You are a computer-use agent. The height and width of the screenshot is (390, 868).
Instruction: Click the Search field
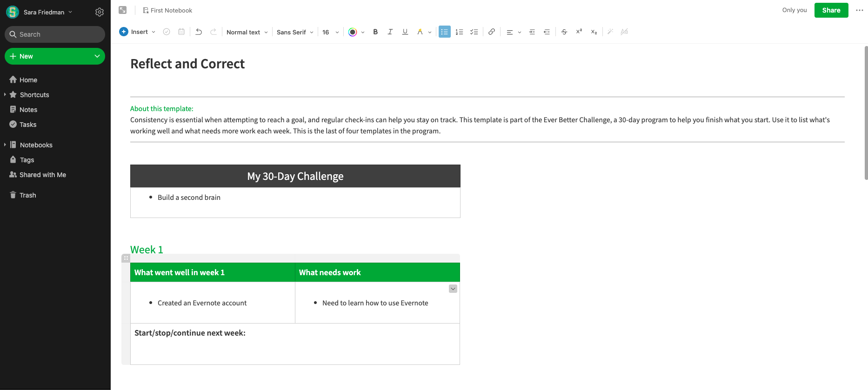pyautogui.click(x=55, y=34)
